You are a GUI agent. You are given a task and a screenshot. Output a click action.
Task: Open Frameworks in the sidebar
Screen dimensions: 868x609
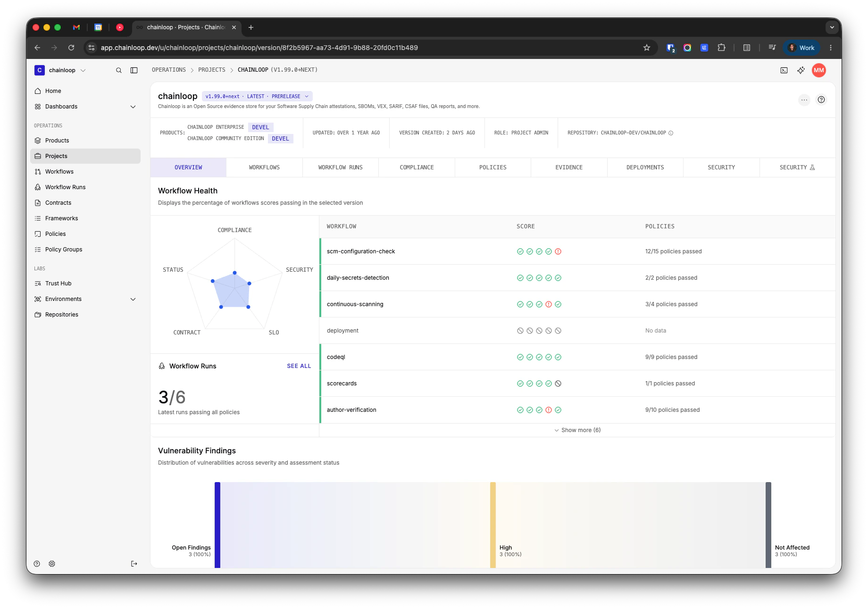tap(85, 218)
